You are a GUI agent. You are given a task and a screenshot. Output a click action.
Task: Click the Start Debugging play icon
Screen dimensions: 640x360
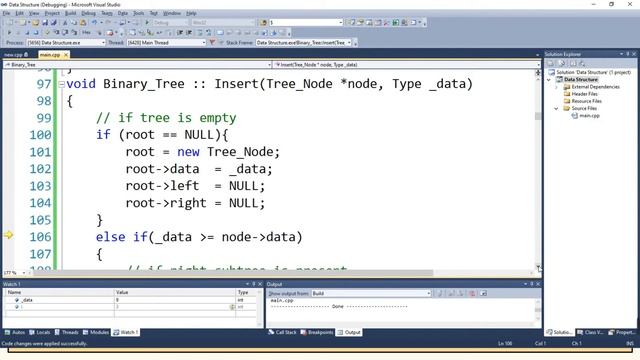tap(147, 22)
